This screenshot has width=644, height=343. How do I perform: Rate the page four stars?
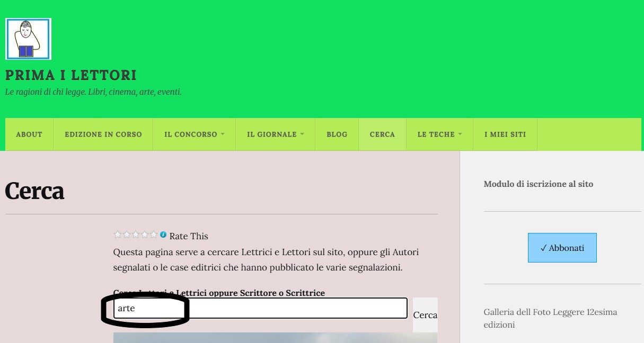[145, 234]
